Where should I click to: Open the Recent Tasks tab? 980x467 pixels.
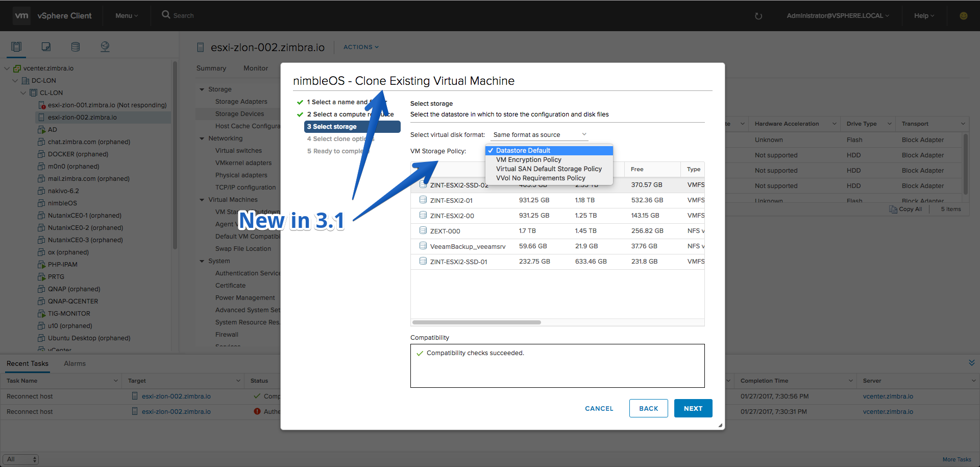(28, 363)
